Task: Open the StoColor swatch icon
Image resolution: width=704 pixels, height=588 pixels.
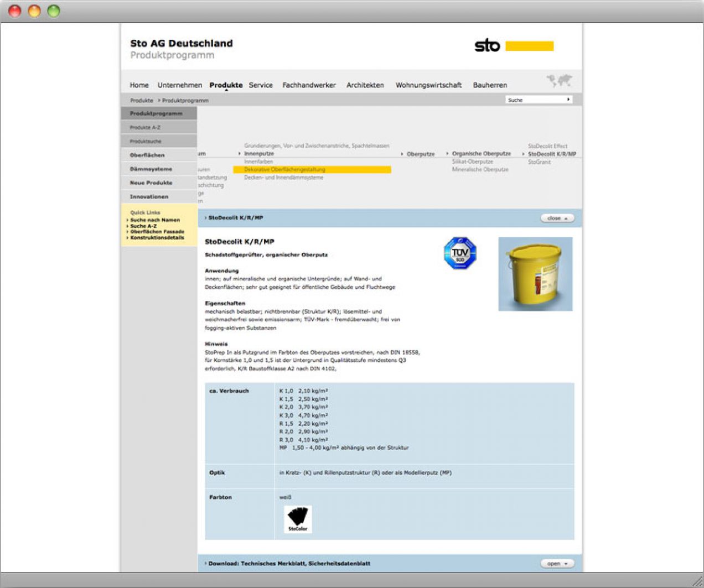Action: pyautogui.click(x=298, y=519)
